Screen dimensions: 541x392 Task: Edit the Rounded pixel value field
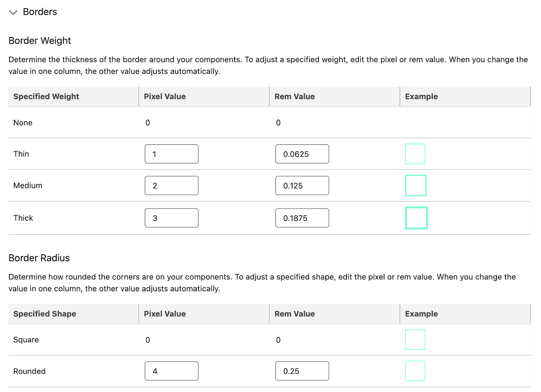171,371
